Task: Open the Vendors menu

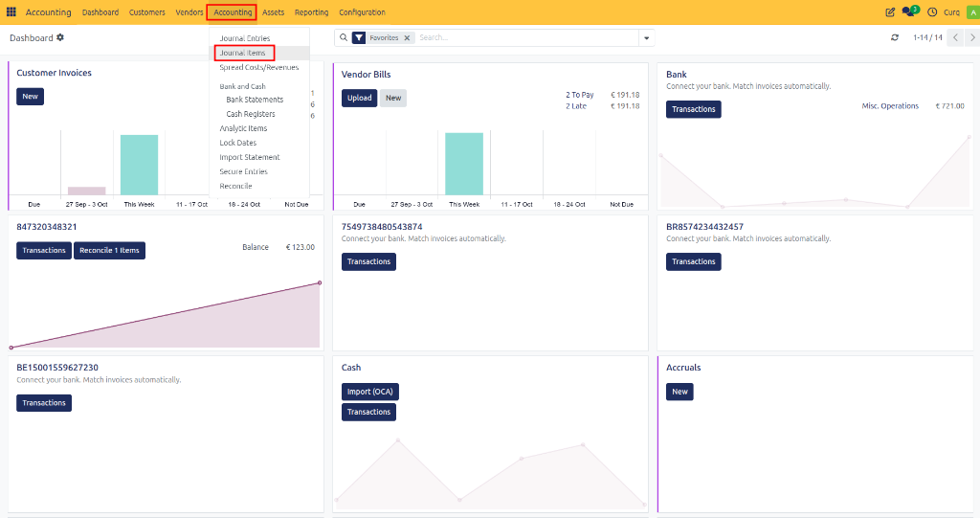Action: pyautogui.click(x=189, y=11)
